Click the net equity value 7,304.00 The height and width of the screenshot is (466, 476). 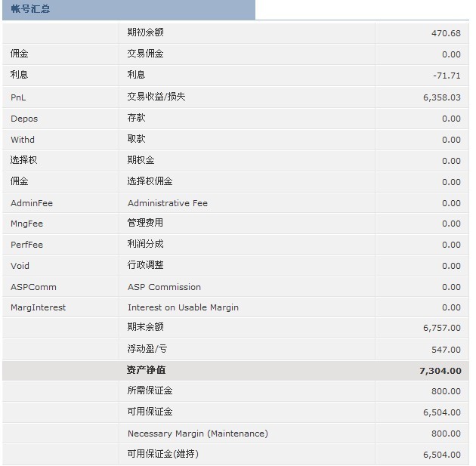click(440, 371)
